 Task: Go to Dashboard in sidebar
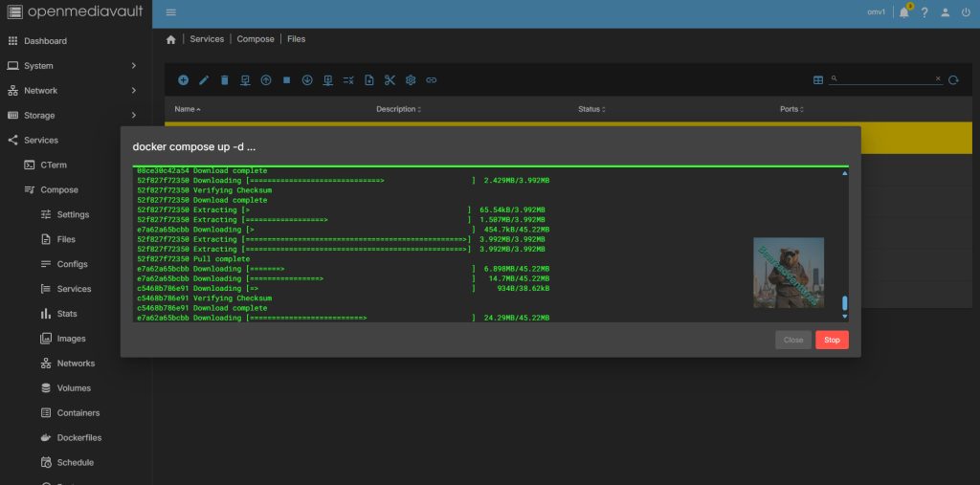[45, 41]
